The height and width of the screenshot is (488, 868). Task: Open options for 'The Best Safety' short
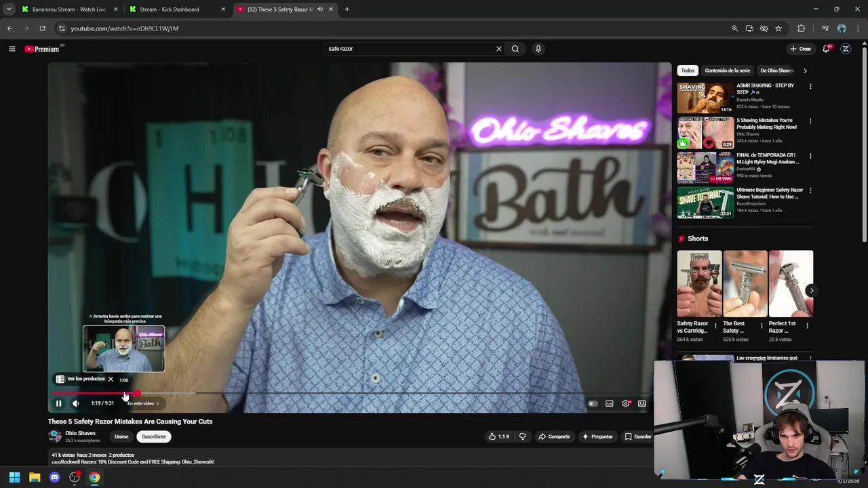[x=761, y=325]
